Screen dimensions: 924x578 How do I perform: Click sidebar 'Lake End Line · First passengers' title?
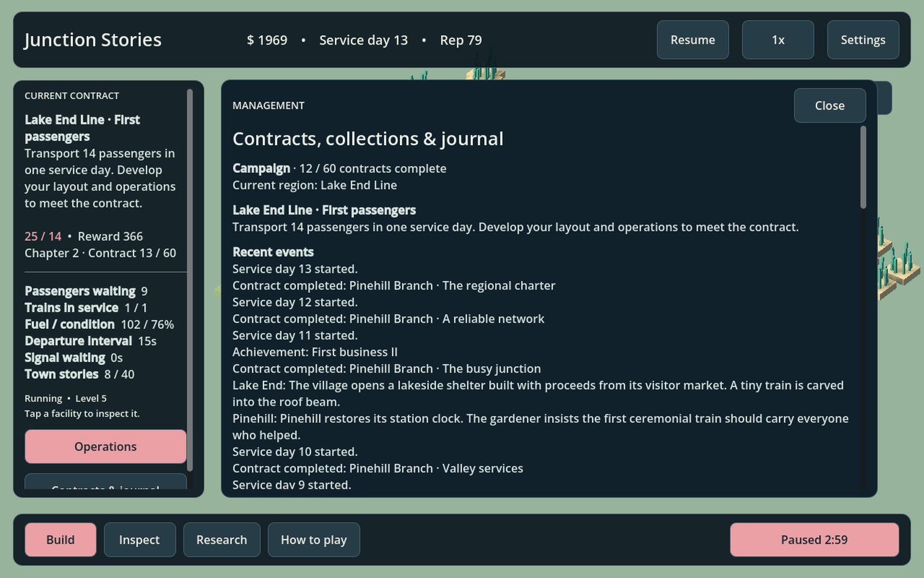(x=82, y=128)
